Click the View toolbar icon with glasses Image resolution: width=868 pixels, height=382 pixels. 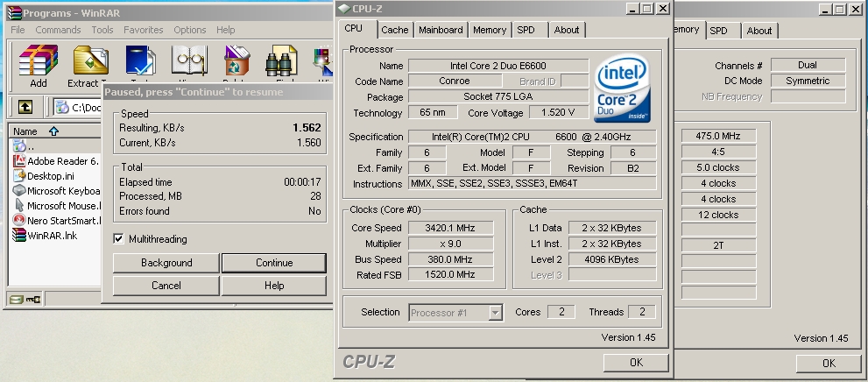tap(189, 60)
